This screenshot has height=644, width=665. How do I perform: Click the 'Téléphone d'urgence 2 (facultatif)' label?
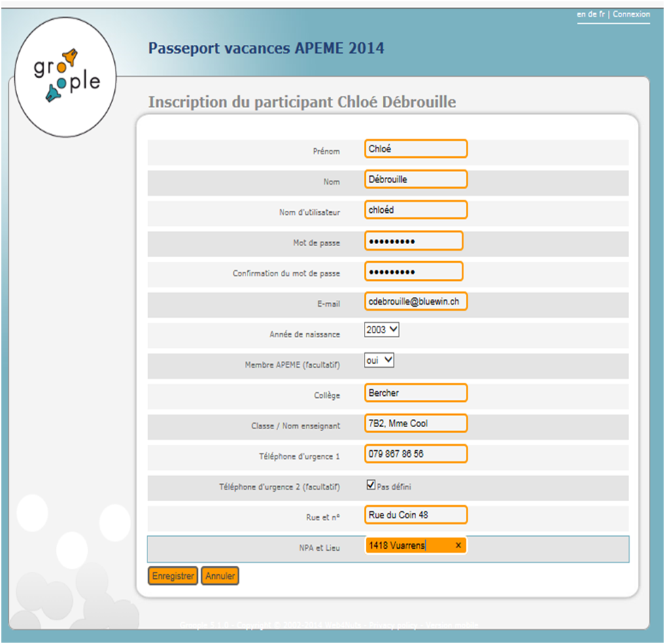click(x=279, y=487)
